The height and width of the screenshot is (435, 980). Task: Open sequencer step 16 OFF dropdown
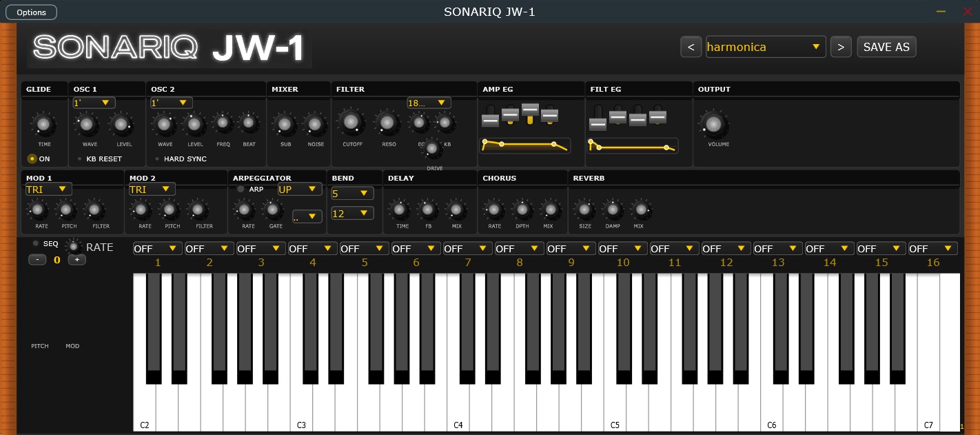pos(932,249)
